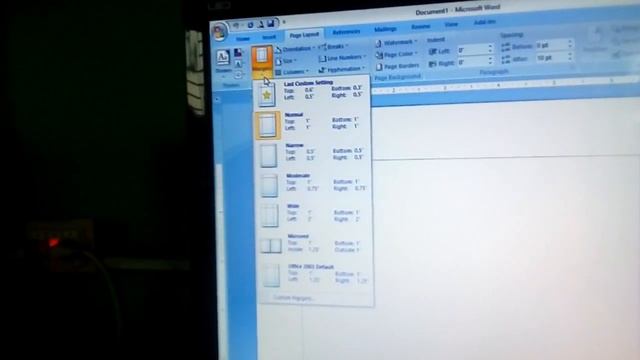Choose the Normal margins preset

(x=313, y=125)
